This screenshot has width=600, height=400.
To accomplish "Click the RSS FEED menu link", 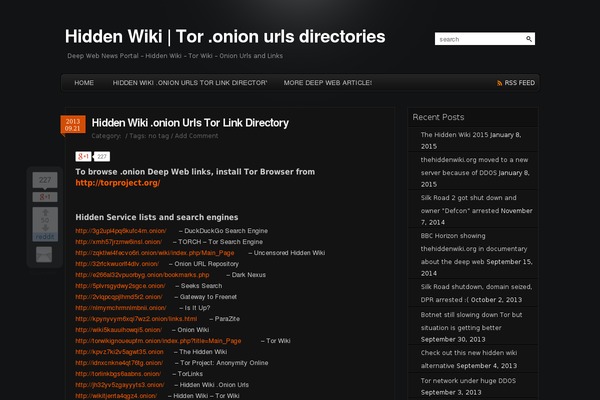I will (x=519, y=83).
